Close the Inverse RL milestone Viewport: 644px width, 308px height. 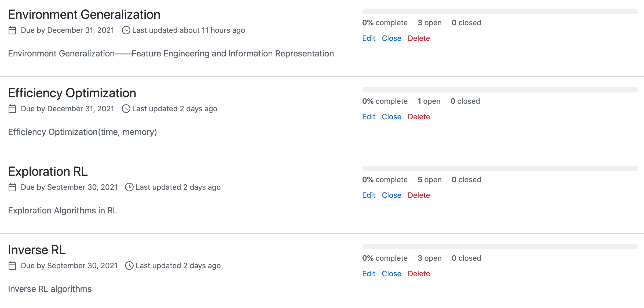pos(391,274)
